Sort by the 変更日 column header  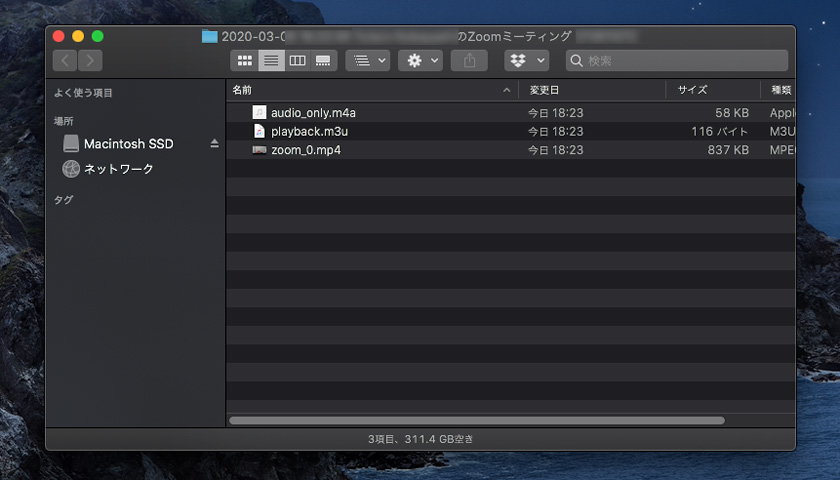[x=544, y=90]
